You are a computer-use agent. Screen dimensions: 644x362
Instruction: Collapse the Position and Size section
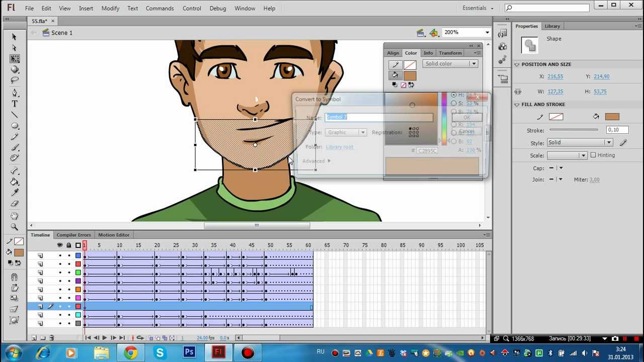coord(517,64)
